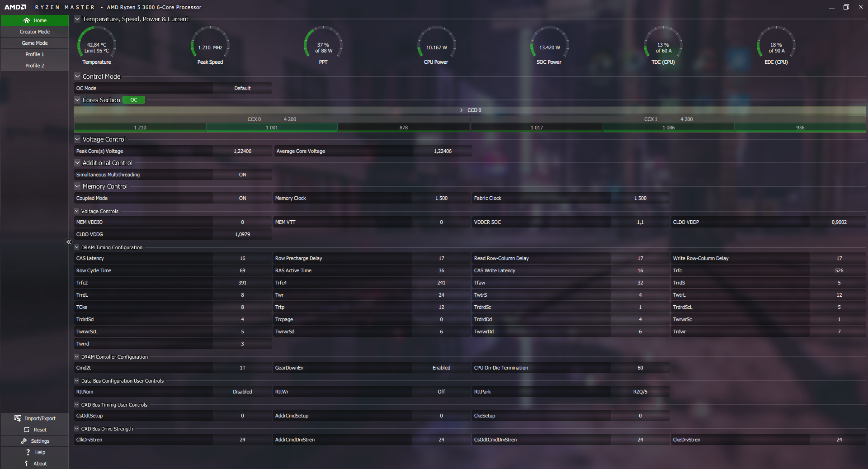Collapse the Memory Control section
868x469 pixels.
pos(77,186)
